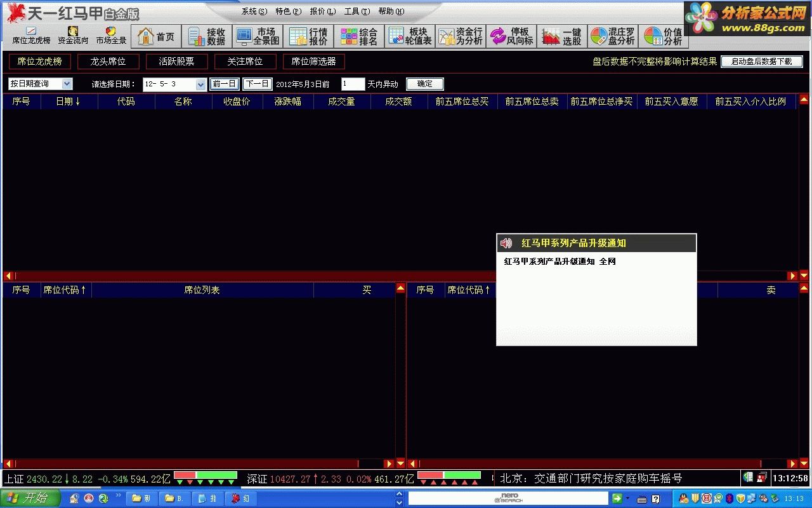Click buy panel scroll up arrow
The width and height of the screenshot is (812, 508).
click(400, 288)
